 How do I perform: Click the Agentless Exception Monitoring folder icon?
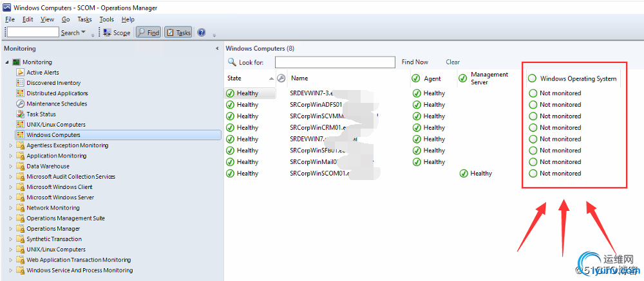coord(20,145)
